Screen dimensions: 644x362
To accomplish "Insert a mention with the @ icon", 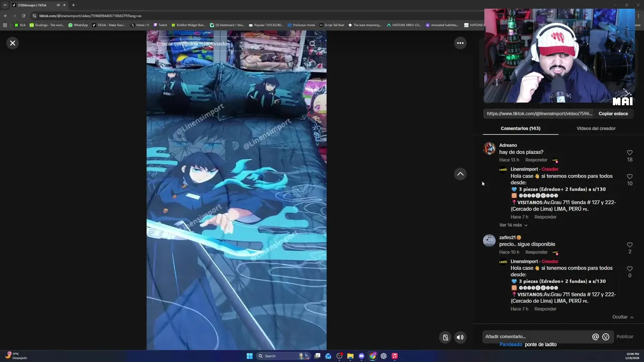I will tap(595, 337).
